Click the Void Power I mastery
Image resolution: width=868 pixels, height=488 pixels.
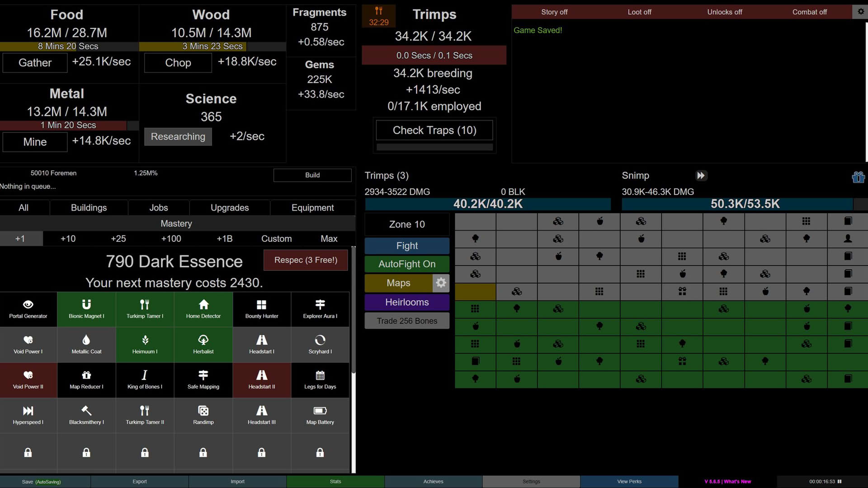[x=28, y=344]
